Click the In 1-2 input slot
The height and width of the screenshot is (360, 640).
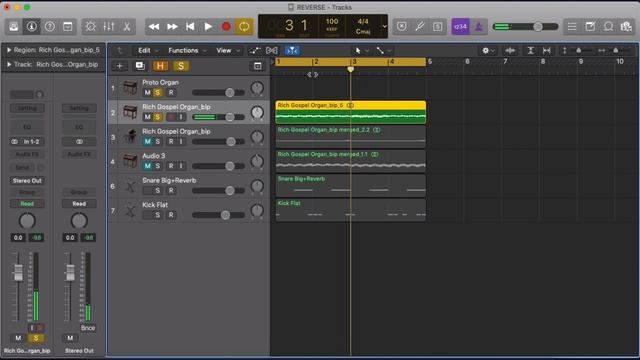(27, 142)
